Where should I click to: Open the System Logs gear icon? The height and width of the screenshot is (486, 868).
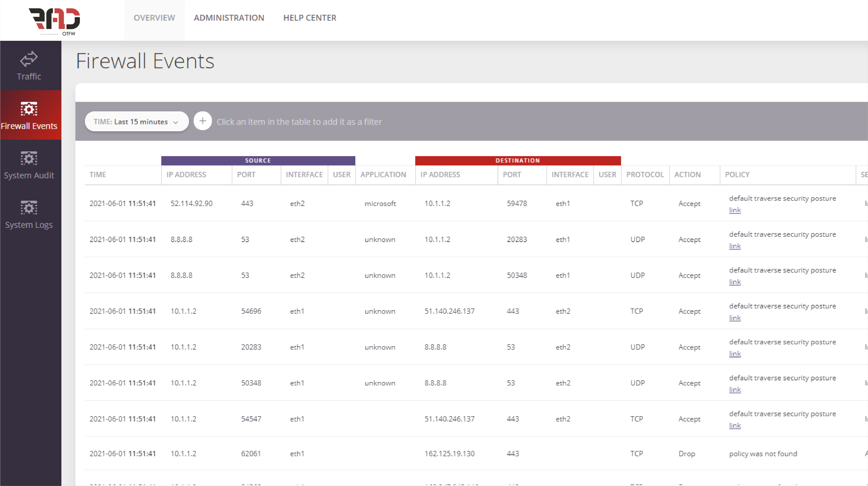29,207
